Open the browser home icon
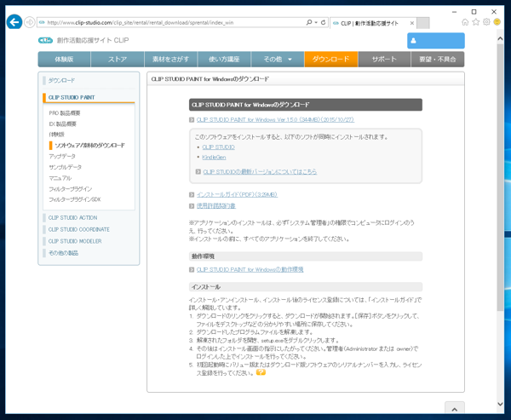511x420 pixels. pos(465,22)
